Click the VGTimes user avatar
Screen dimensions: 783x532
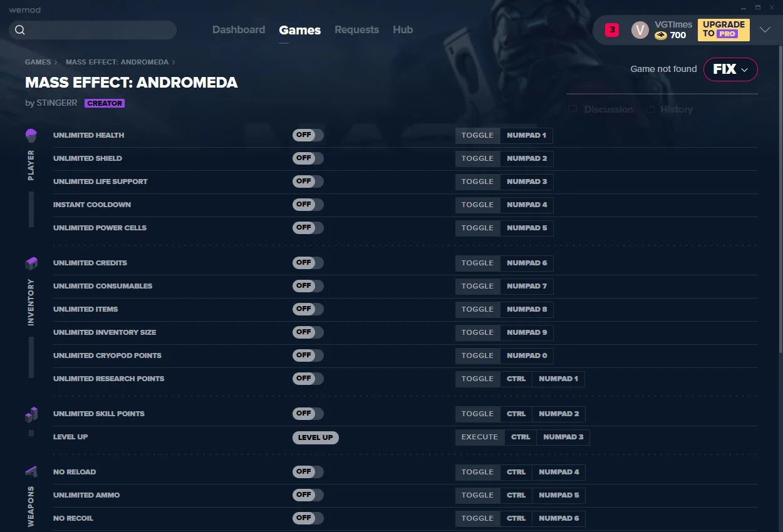click(x=640, y=30)
